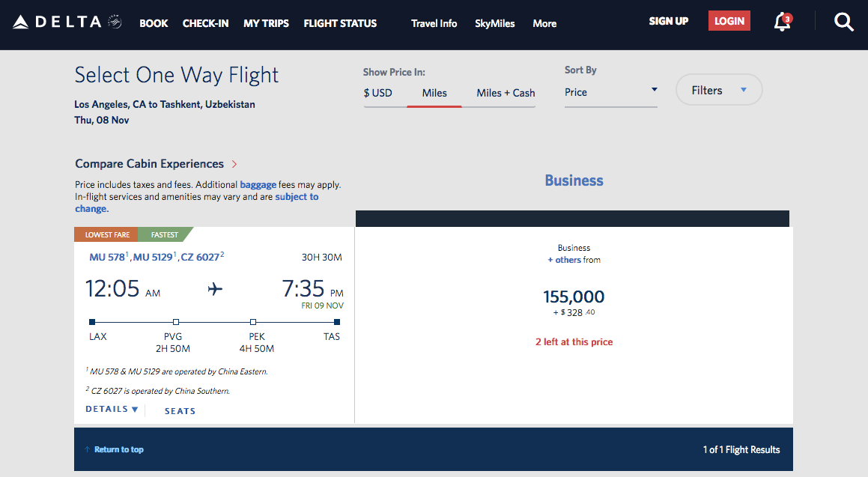Click the Delta logo in header
The image size is (868, 477).
coord(67,22)
